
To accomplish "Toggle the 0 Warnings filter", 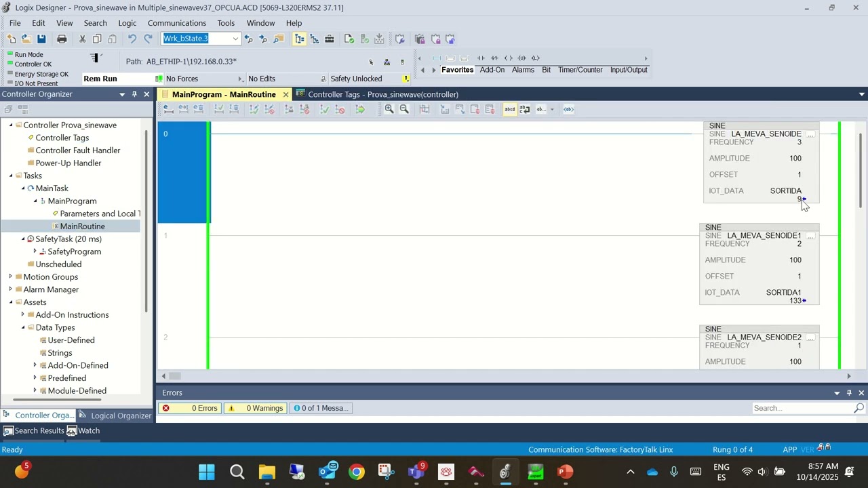I will pos(256,408).
